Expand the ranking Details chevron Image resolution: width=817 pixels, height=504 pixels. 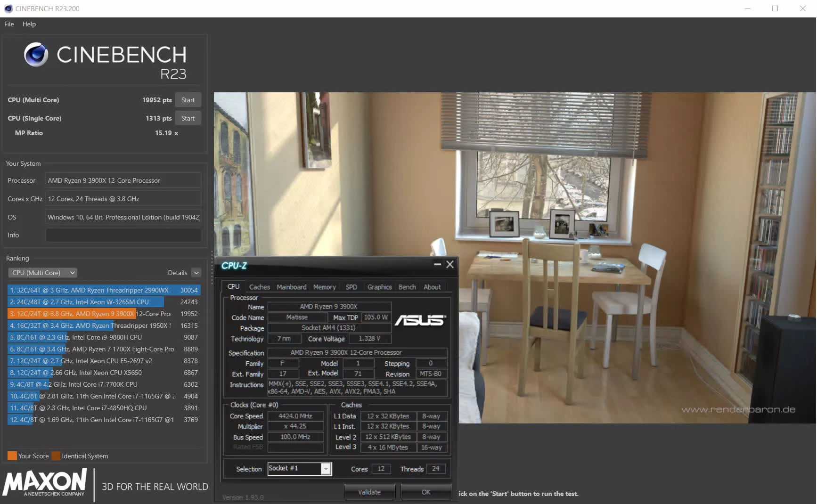coord(196,273)
